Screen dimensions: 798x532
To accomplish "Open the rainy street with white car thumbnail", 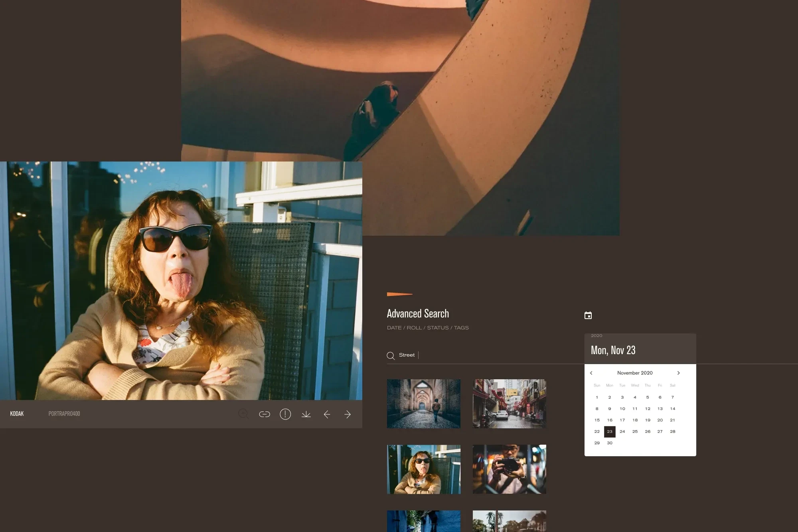I will (x=509, y=404).
